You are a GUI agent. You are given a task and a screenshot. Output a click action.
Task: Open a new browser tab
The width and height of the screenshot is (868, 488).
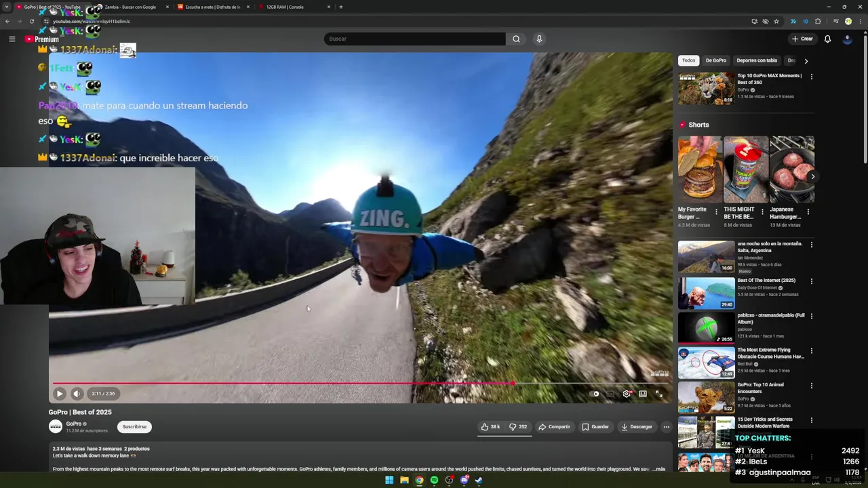pyautogui.click(x=340, y=7)
